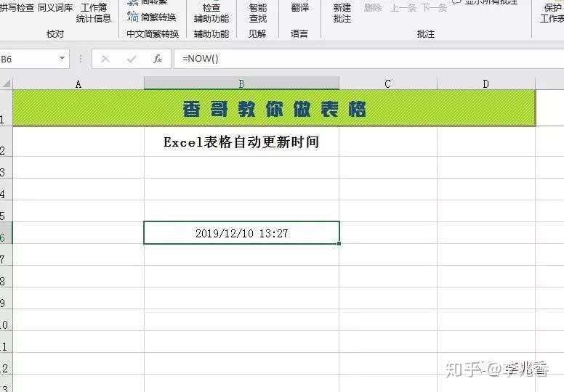564x392 pixels.
Task: Click cell with Excel表格自动更新时间
Action: [241, 142]
